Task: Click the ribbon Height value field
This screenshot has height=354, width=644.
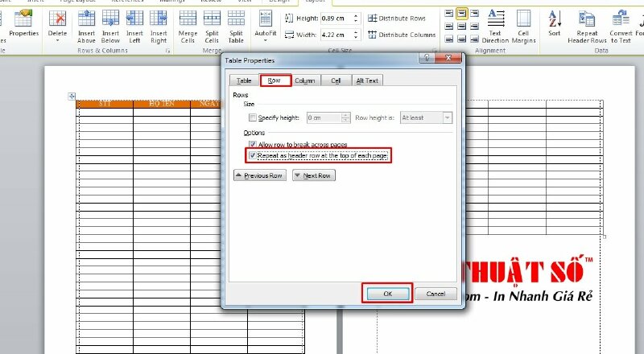Action: [x=336, y=19]
